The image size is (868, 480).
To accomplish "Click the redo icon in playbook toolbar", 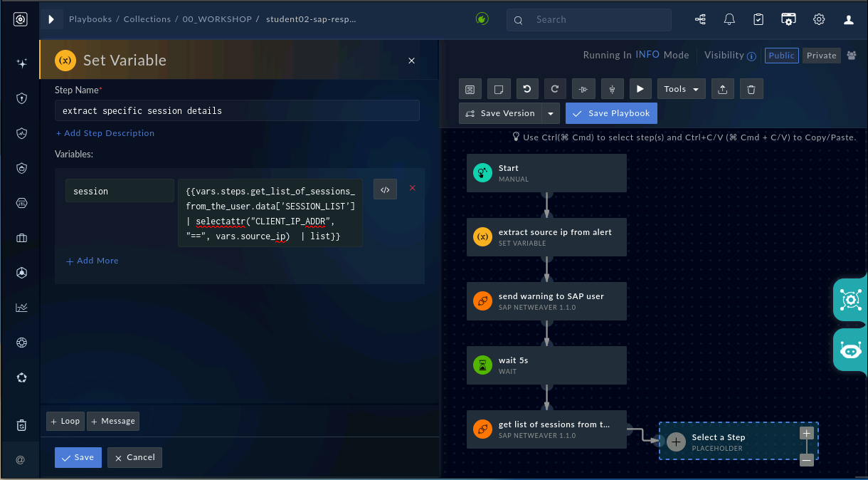I will point(555,89).
